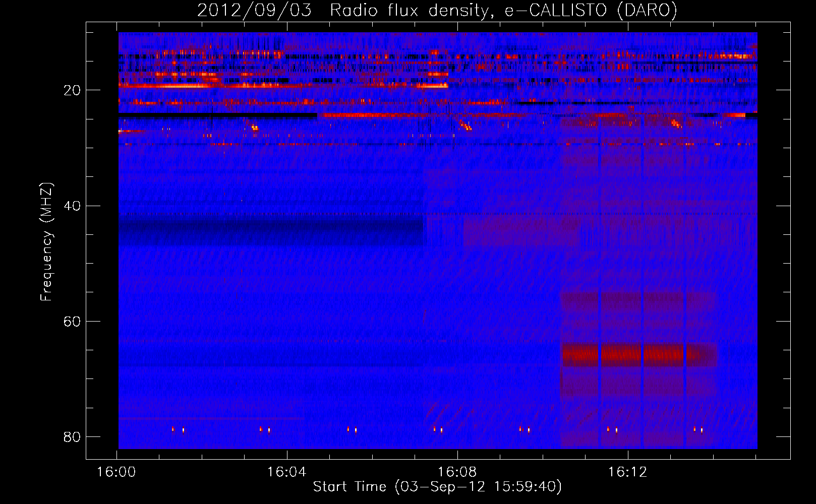Click the plot title "2012/09/03 Radio flux density, e-CALLISTO (DARO)"
This screenshot has height=504, width=816.
click(x=437, y=10)
